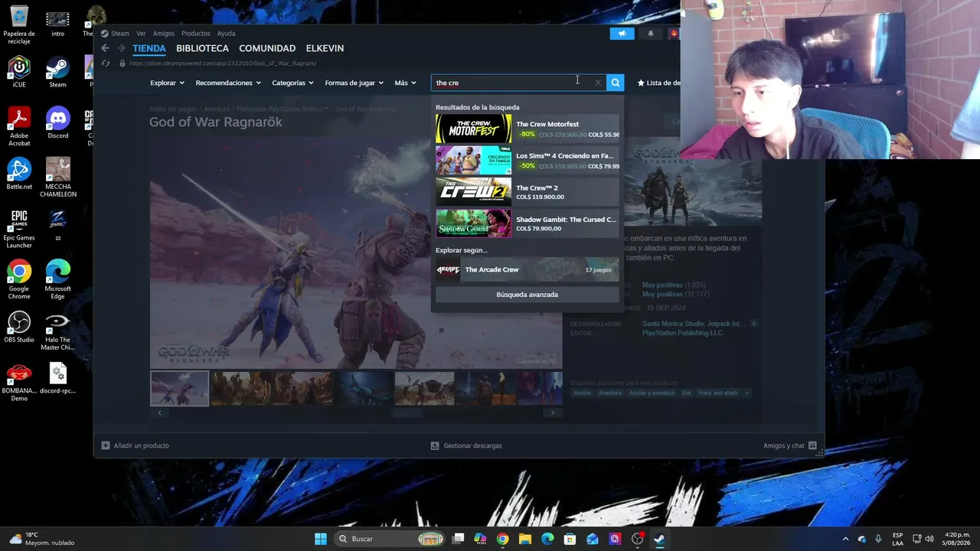Launch Discord from the desktop

pyautogui.click(x=57, y=124)
